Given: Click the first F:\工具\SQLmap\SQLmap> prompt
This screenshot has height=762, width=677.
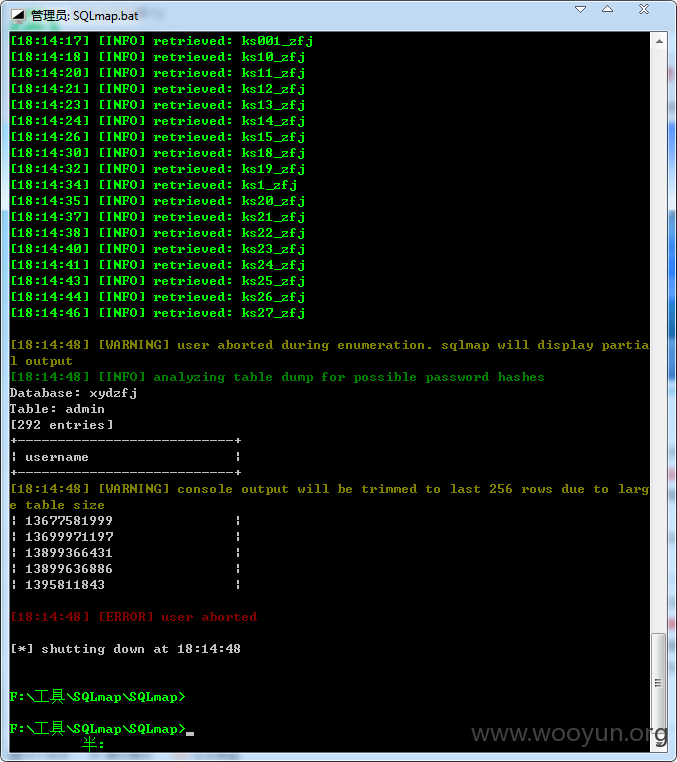Looking at the screenshot, I should pos(98,697).
